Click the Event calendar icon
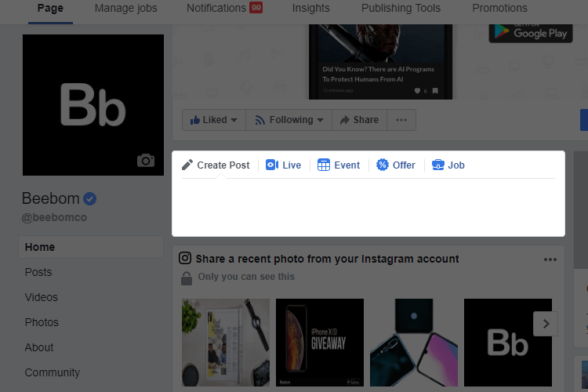This screenshot has width=588, height=392. [324, 165]
